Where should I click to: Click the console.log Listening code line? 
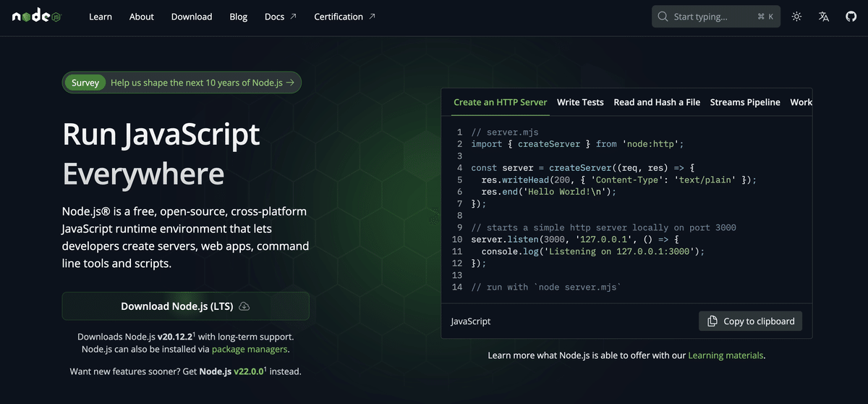(x=592, y=251)
